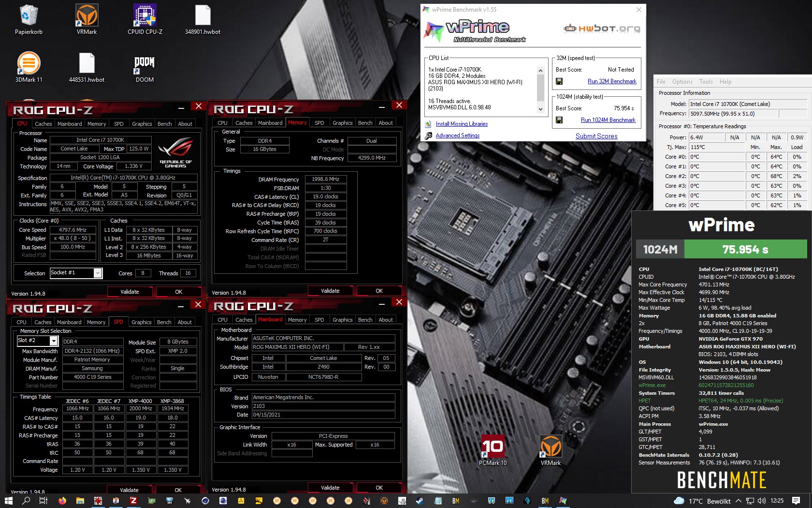Open the VRMark shortcut next to Papierkorb
This screenshot has width=812, height=508.
pyautogui.click(x=87, y=20)
